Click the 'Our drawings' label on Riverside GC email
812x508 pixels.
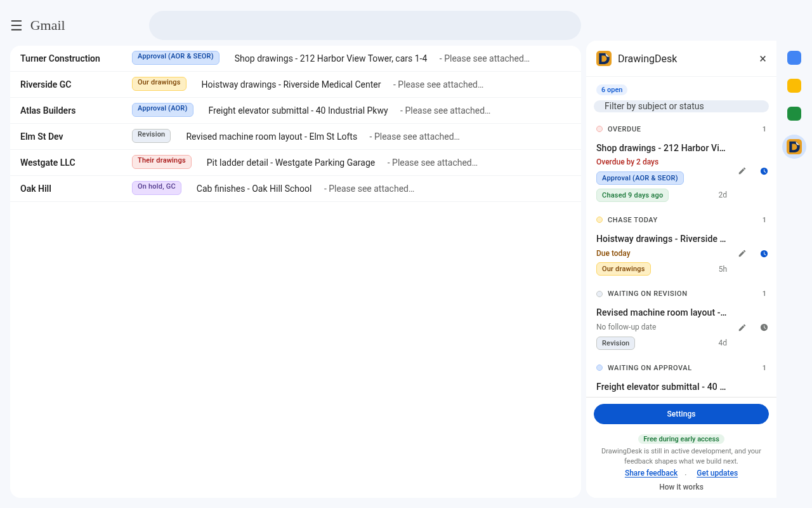click(159, 83)
